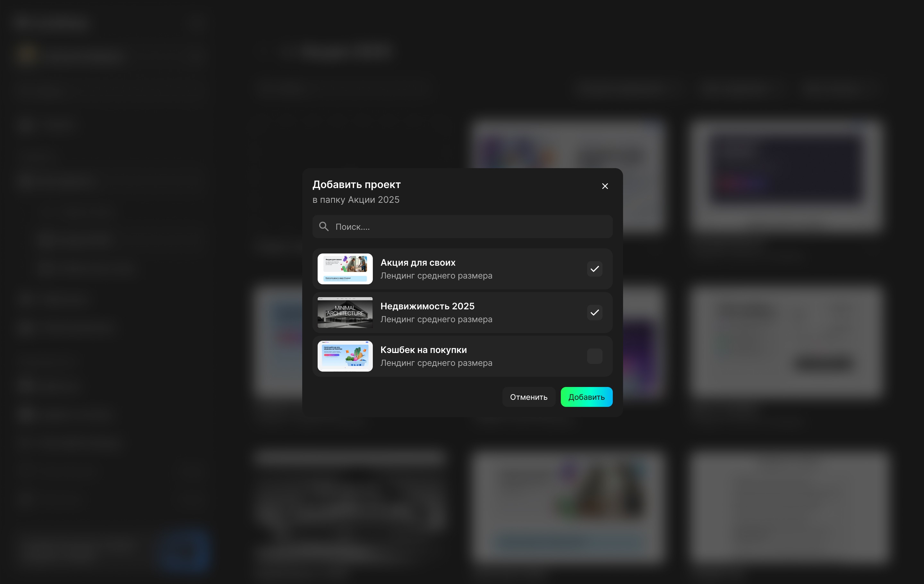Click the Добавить проект dialog heading
This screenshot has width=924, height=584.
(356, 185)
